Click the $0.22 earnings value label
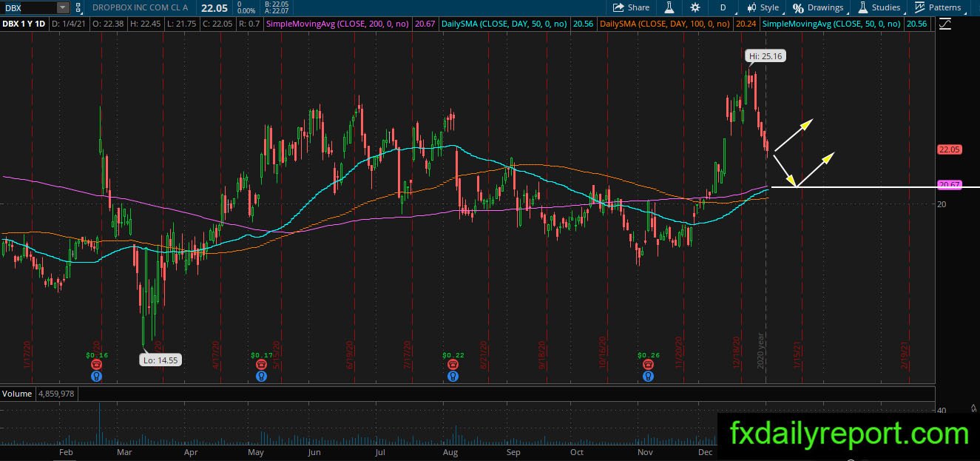 pyautogui.click(x=453, y=356)
